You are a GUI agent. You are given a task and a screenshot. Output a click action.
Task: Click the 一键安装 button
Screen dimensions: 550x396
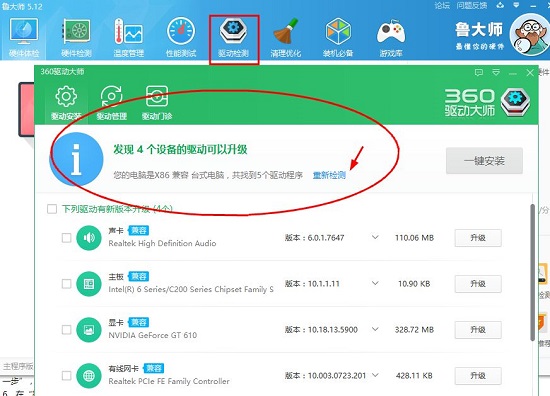tap(484, 161)
